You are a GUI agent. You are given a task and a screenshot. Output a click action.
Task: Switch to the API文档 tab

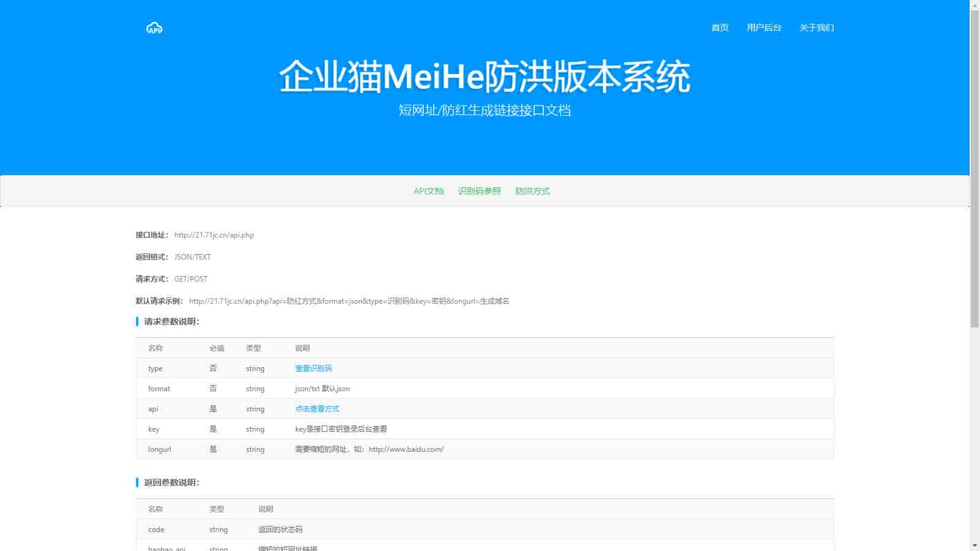coord(428,191)
